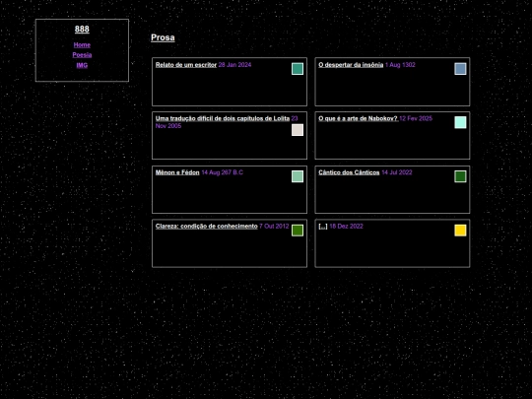The height and width of the screenshot is (399, 532).
Task: Open the 888 site title link
Action: pos(82,30)
